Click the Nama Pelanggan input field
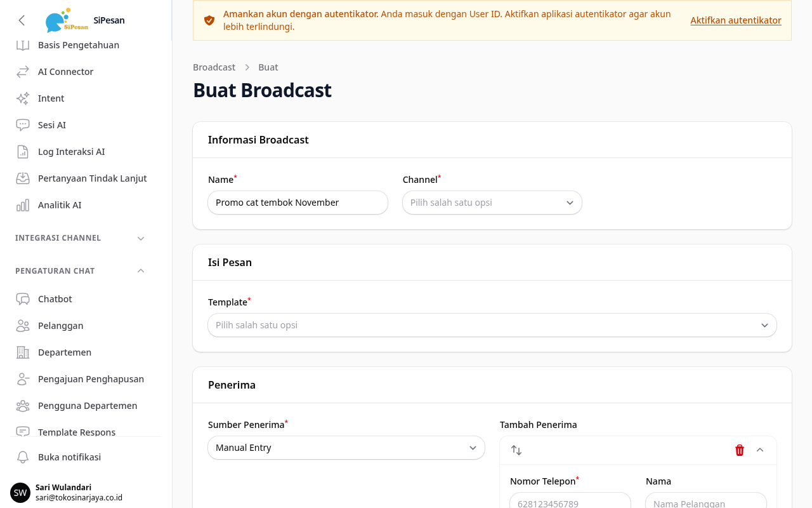Image resolution: width=812 pixels, height=508 pixels. [706, 500]
